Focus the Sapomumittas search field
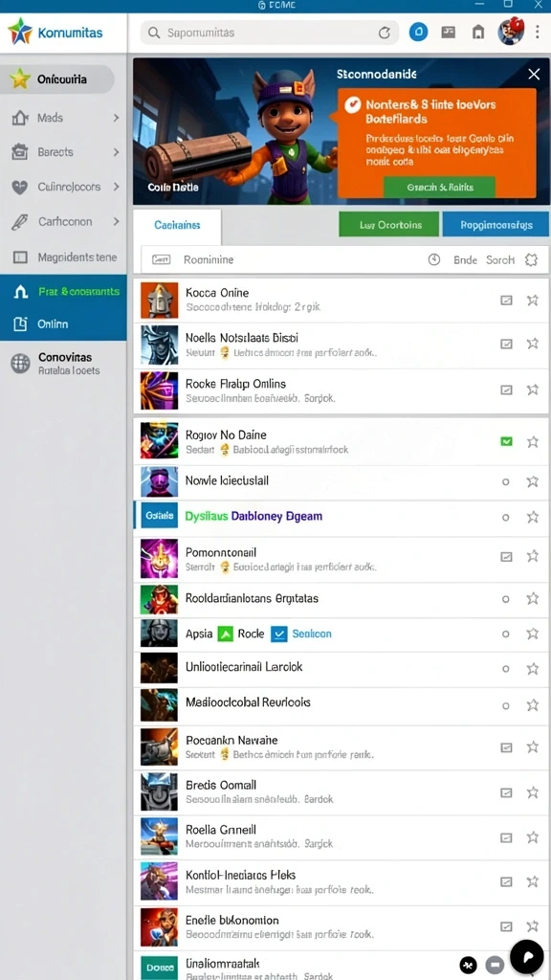 (x=269, y=33)
